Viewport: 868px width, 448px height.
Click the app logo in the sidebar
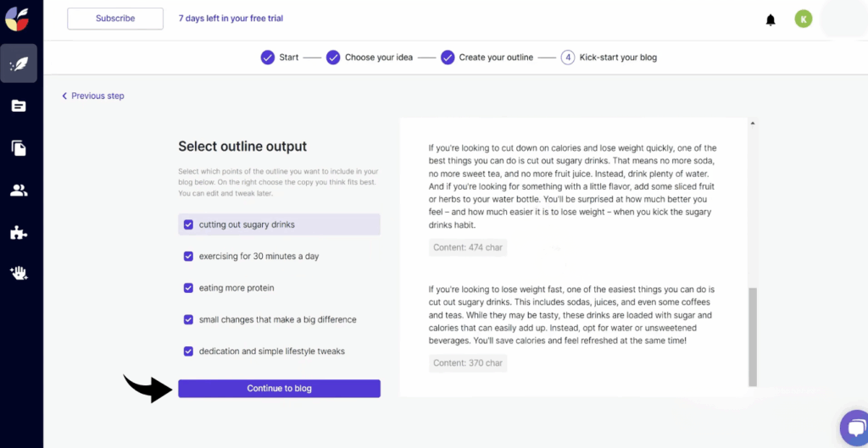18,18
